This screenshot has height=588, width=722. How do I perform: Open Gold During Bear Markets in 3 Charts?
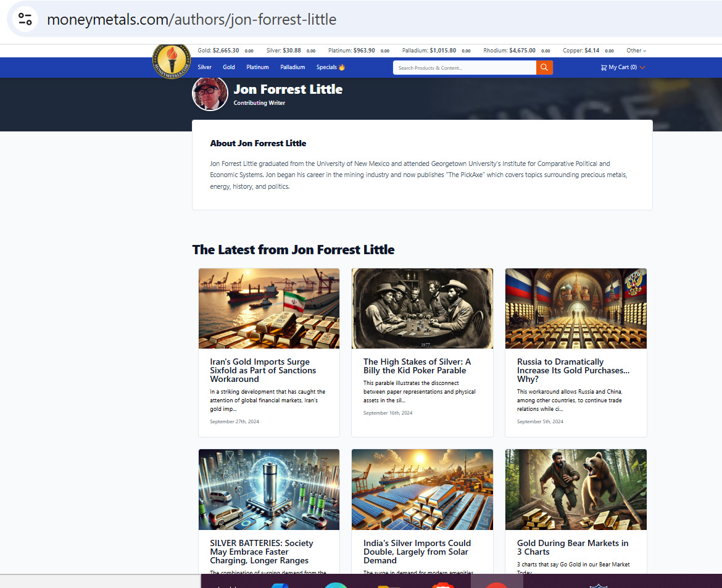tap(572, 547)
